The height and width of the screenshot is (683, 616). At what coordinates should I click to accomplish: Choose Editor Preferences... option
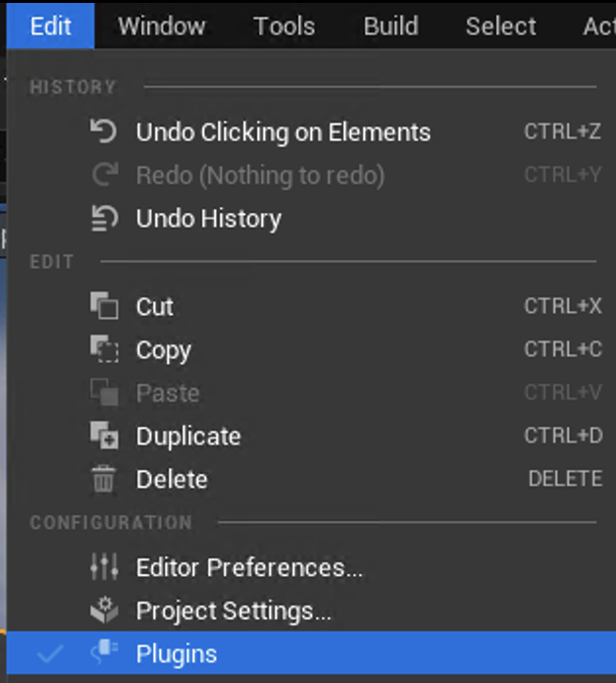pos(249,567)
